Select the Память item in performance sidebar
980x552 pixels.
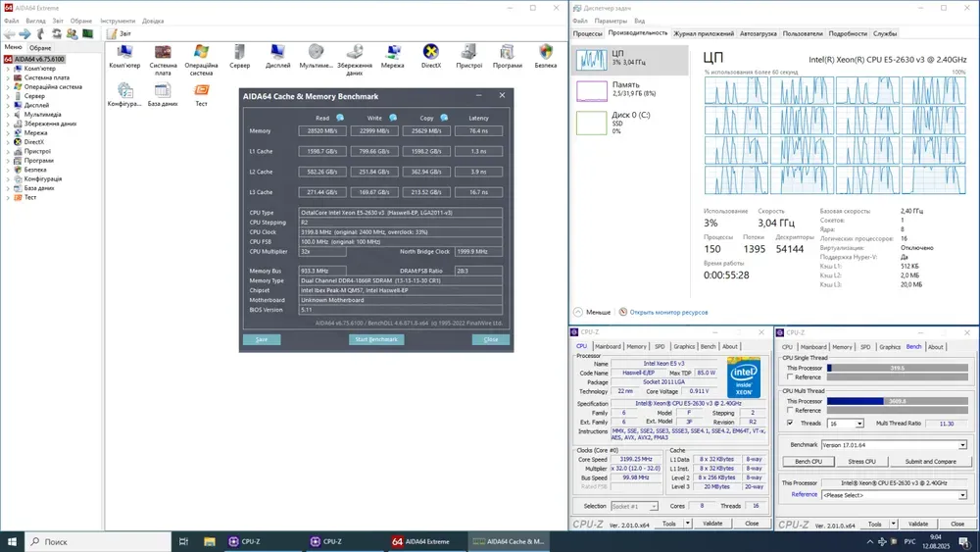click(x=627, y=90)
